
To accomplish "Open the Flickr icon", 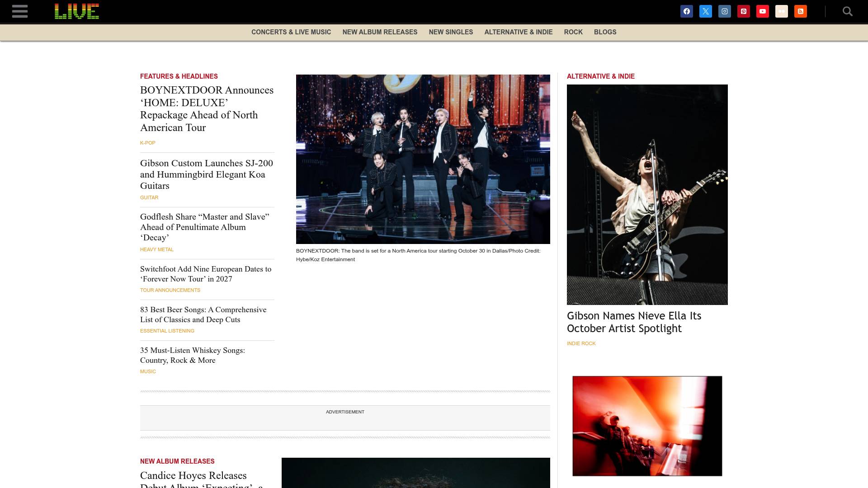I will pyautogui.click(x=782, y=11).
